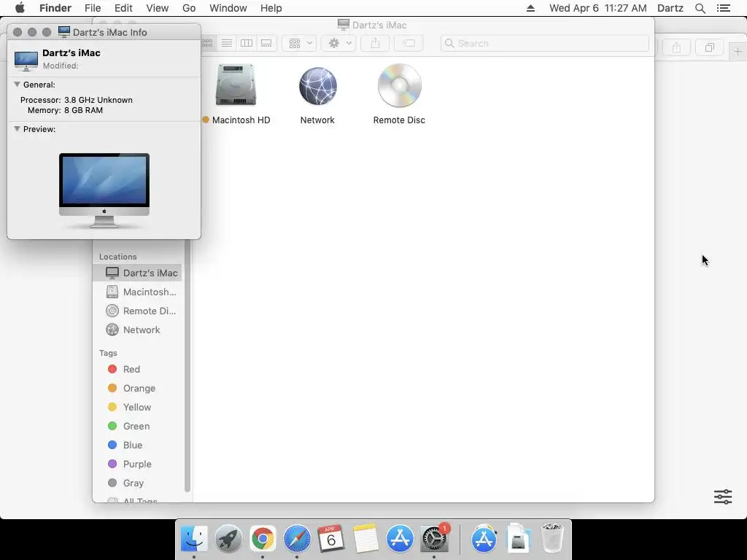The image size is (747, 560).
Task: Open the Dartz user menu
Action: (670, 8)
